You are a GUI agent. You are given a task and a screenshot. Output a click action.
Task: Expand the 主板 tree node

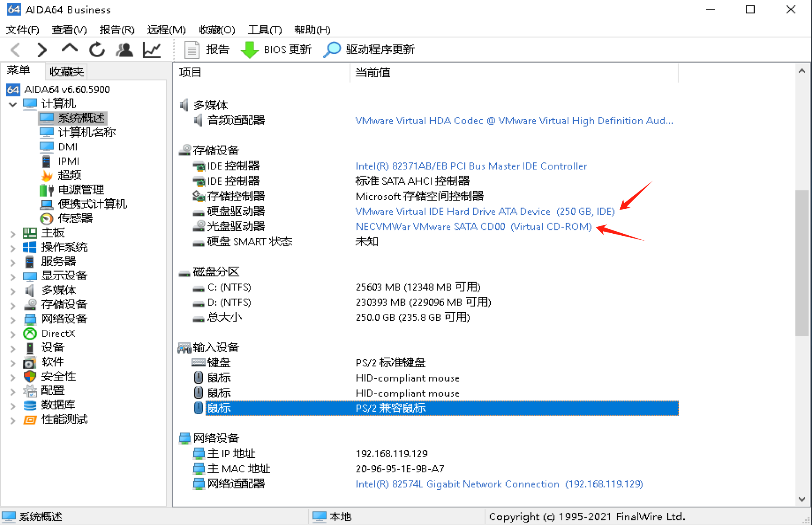coord(13,234)
